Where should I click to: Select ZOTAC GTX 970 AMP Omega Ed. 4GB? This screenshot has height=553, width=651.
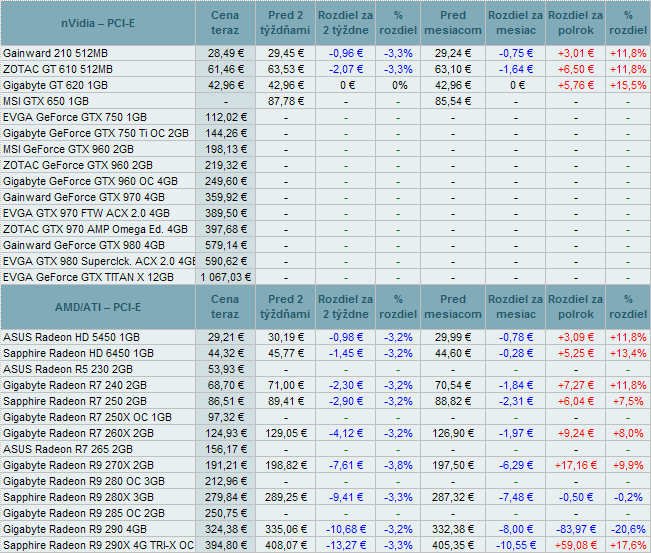(x=95, y=229)
